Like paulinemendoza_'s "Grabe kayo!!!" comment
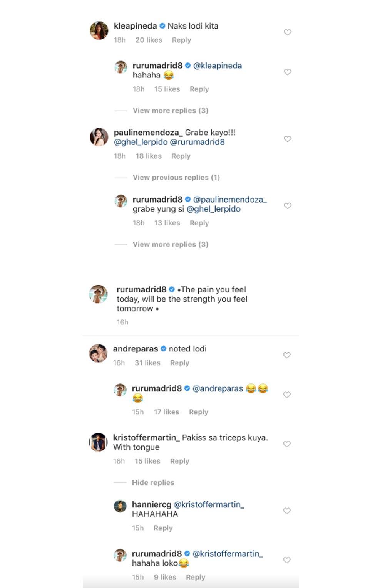Viewport: 385px width, 588px height. point(287,139)
